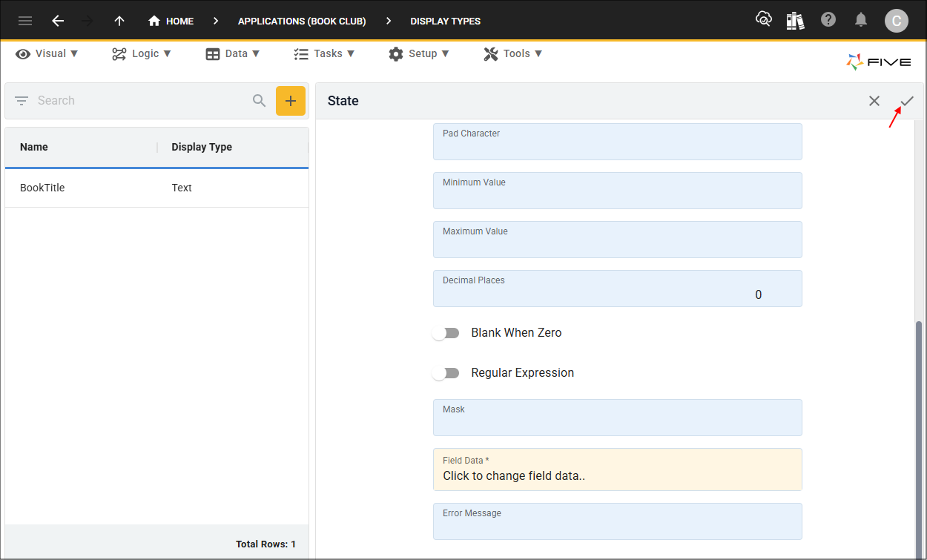Screen dimensions: 927x560
Task: Open the help question mark icon
Action: pyautogui.click(x=828, y=20)
